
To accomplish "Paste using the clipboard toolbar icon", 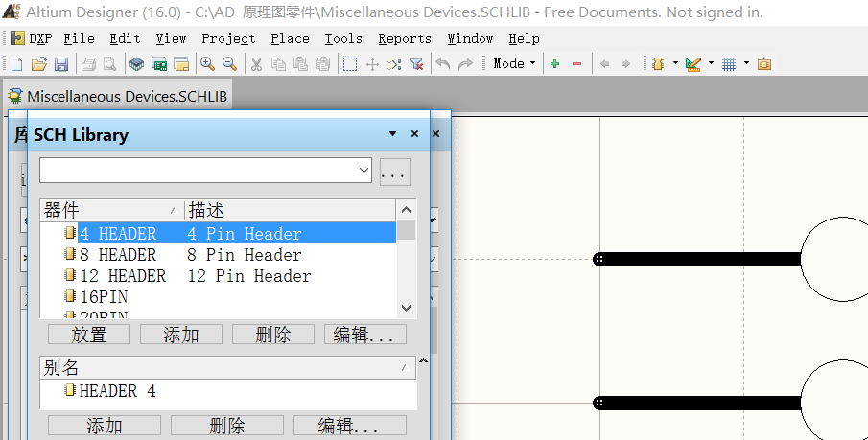I will point(300,64).
